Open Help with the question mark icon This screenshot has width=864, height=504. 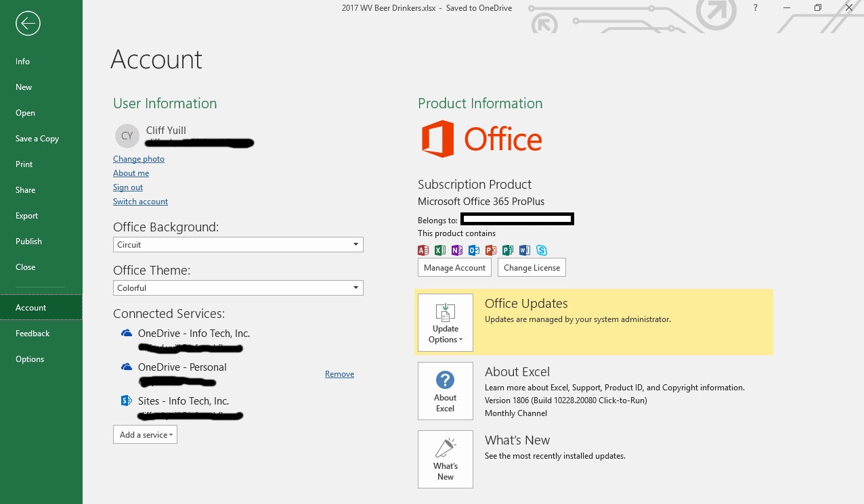point(756,7)
